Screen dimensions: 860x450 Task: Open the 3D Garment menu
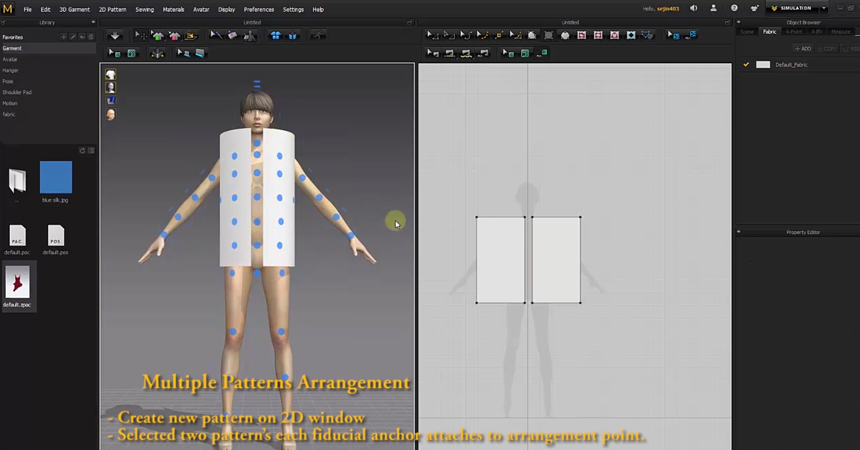click(x=74, y=9)
